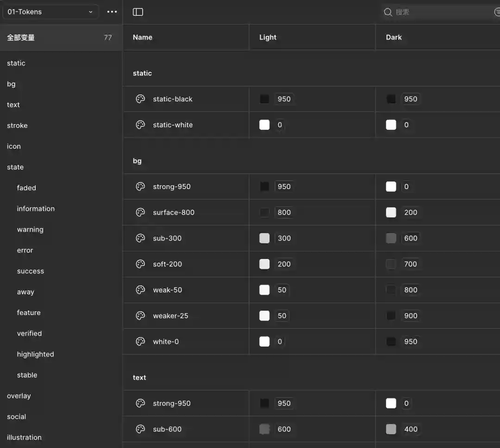Screen dimensions: 500x448
Task: Click the Dark mode column header
Action: tap(394, 38)
